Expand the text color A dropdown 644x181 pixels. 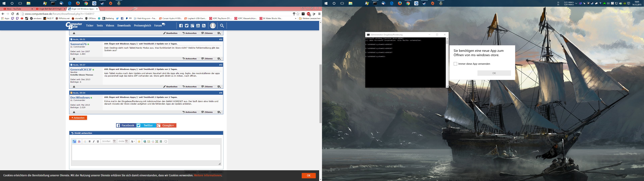(x=133, y=141)
